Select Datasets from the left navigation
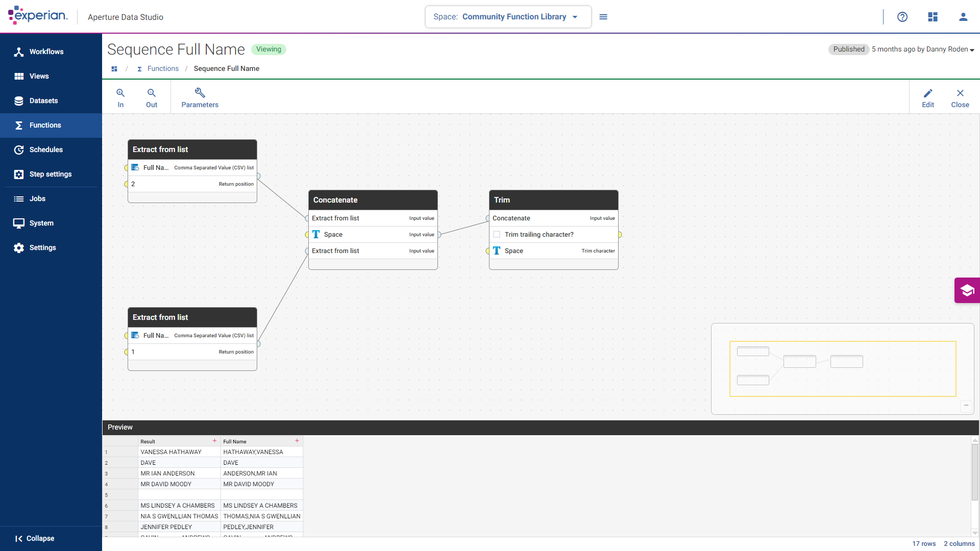The width and height of the screenshot is (980, 551). 43,101
